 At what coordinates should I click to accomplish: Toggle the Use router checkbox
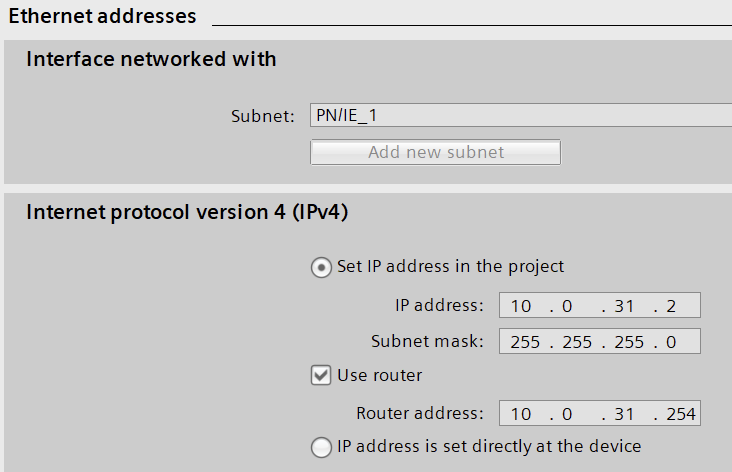coord(321,376)
